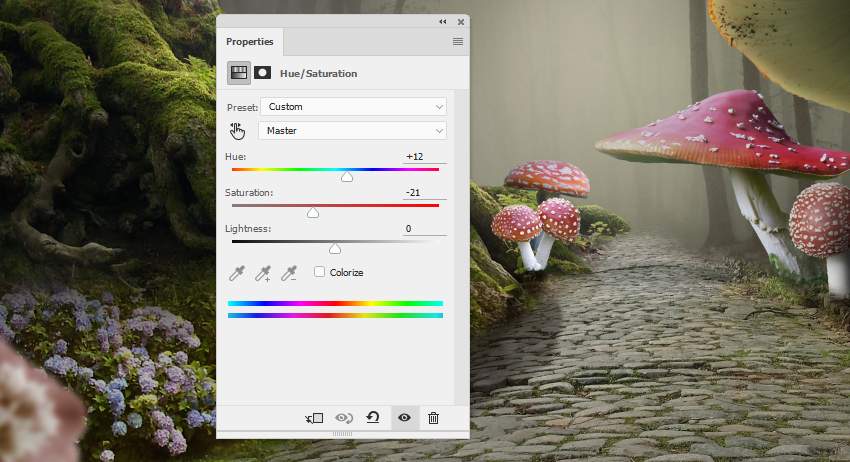
Task: Collapse the Properties panel with double-arrow icon
Action: tap(443, 22)
